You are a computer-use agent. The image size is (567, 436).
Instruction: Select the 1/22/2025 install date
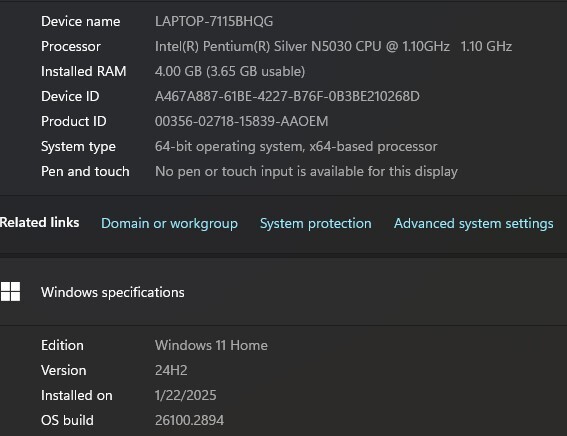(186, 395)
